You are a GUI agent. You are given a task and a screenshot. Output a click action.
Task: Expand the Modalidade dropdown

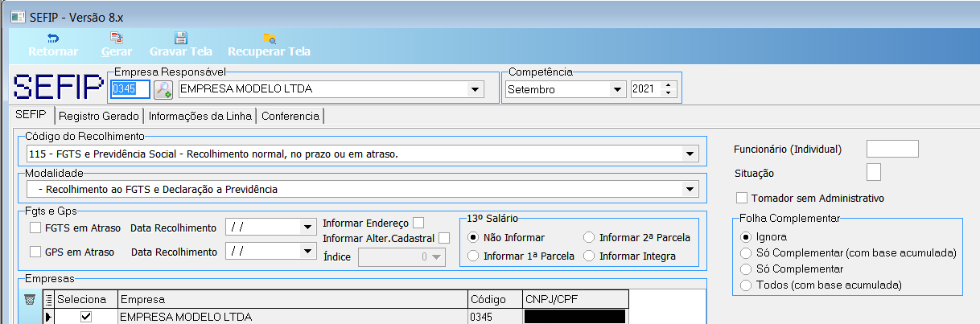click(690, 189)
